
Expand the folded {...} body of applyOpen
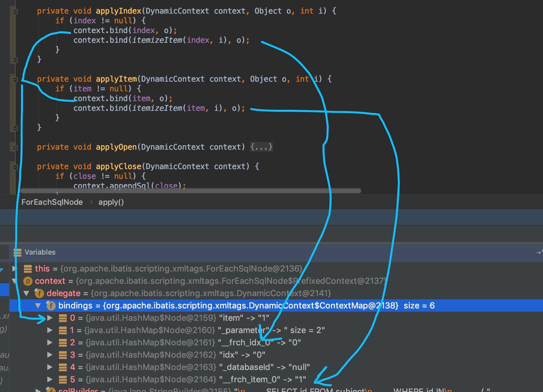point(261,147)
